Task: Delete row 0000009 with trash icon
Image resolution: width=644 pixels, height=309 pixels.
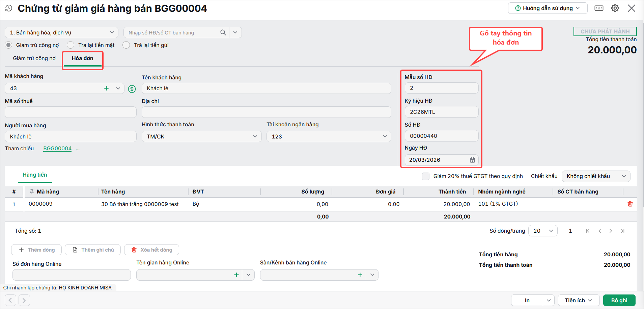Action: 630,204
